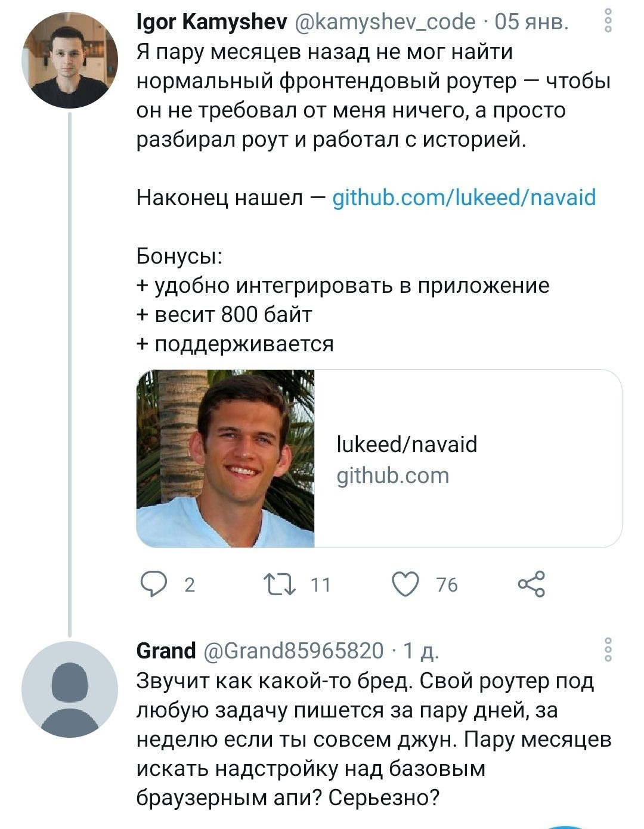Like the tweet with heart icon

click(405, 584)
